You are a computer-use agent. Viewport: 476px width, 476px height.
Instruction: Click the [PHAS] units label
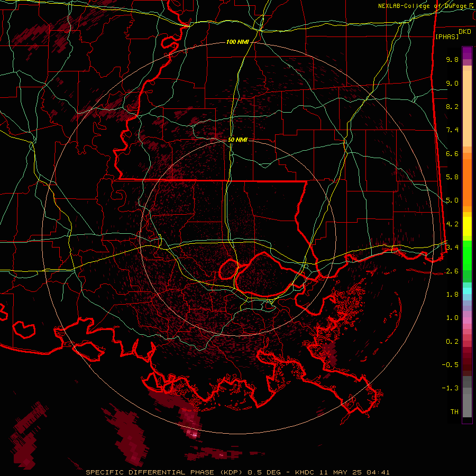pos(447,36)
